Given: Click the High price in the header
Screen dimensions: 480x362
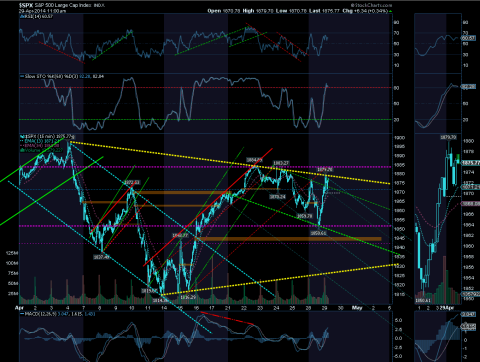Looking at the screenshot, I should point(258,11).
